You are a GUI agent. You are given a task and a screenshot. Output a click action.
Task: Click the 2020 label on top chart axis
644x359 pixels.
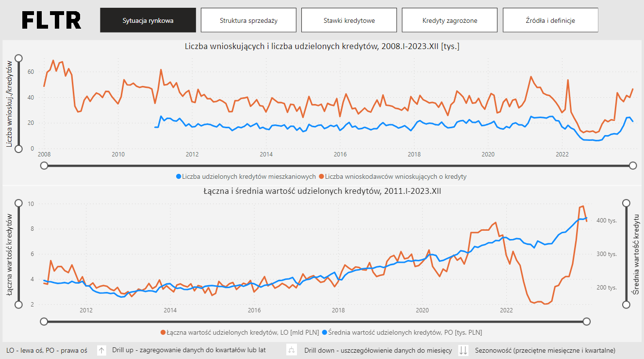(488, 154)
